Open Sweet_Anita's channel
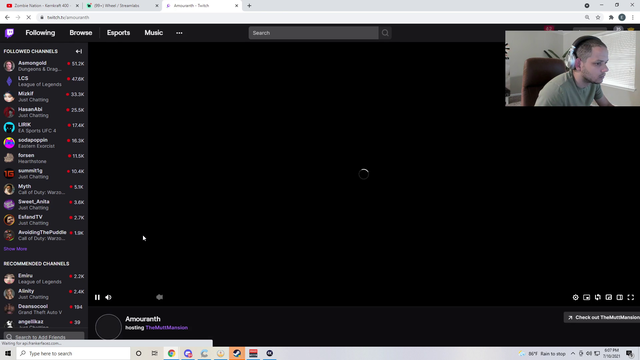Viewport: 640px width, 360px height. (44, 204)
